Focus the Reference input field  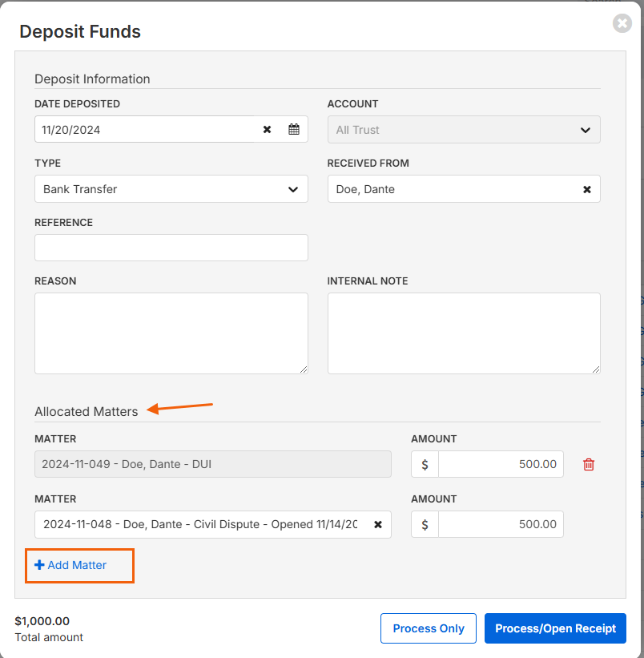click(x=171, y=248)
